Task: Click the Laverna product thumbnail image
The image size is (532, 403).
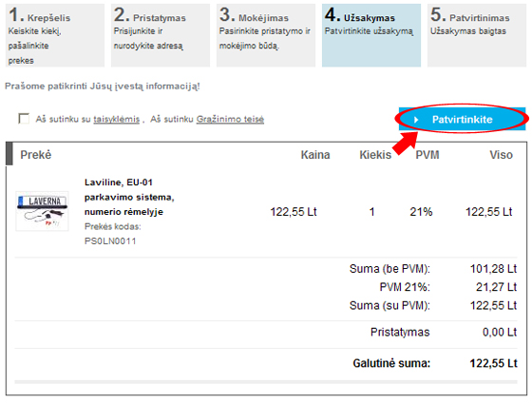Action: point(43,211)
